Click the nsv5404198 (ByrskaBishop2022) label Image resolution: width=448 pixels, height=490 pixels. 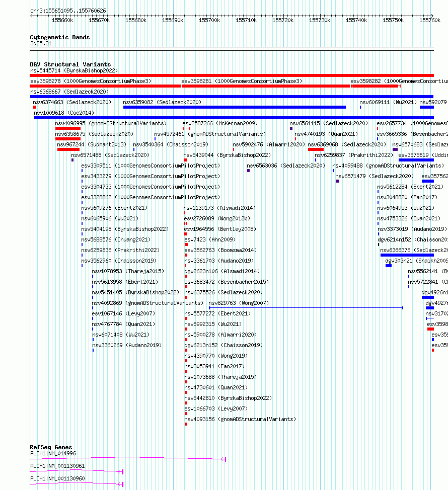125,229
